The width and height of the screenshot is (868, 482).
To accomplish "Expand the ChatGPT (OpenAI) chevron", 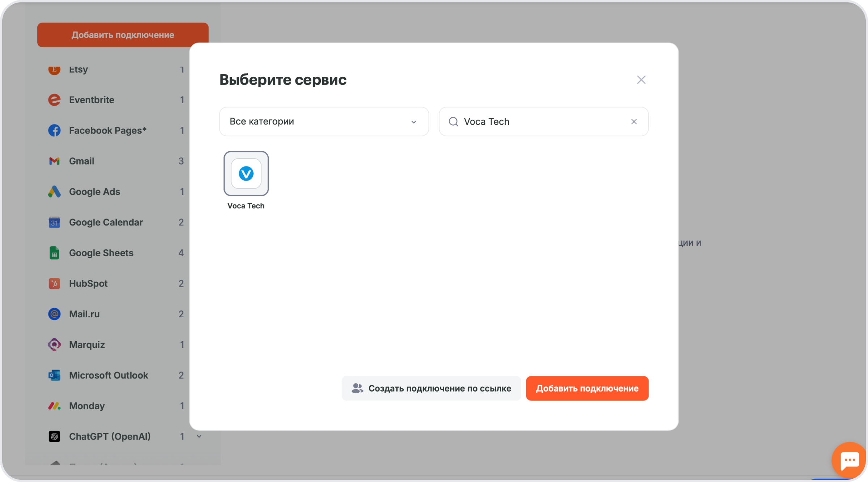I will click(199, 436).
